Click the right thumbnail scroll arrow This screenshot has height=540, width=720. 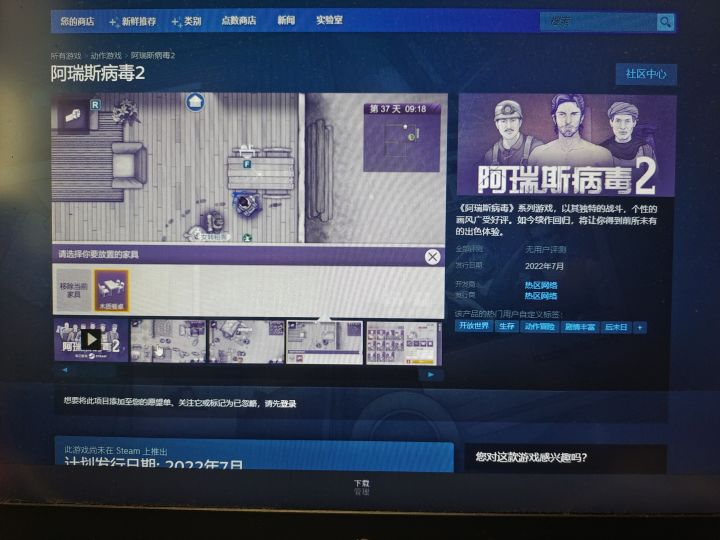point(431,375)
